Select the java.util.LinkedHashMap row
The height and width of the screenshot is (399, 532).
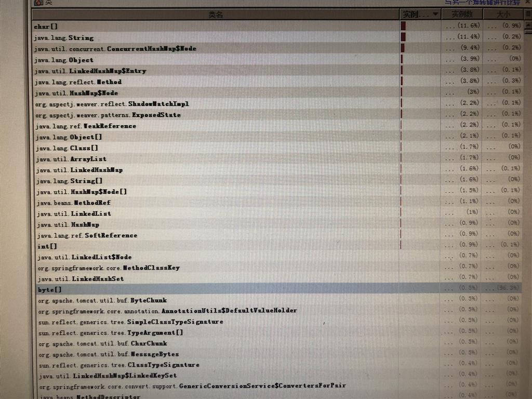coord(278,169)
